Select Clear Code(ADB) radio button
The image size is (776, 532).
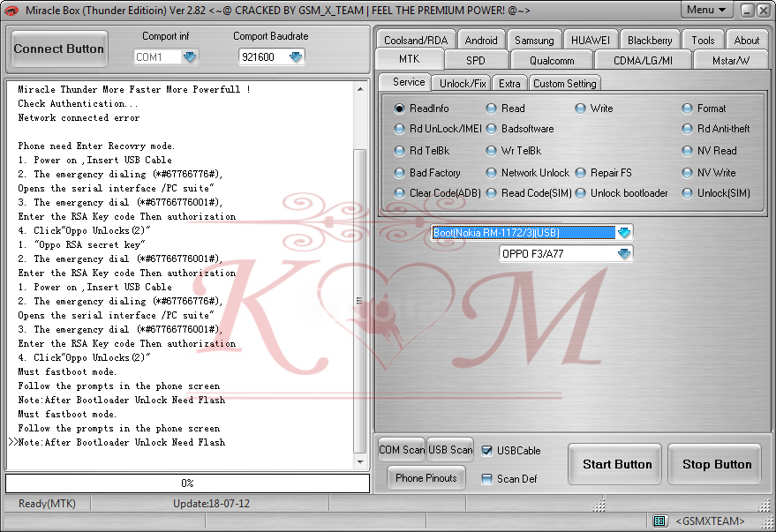[x=399, y=193]
